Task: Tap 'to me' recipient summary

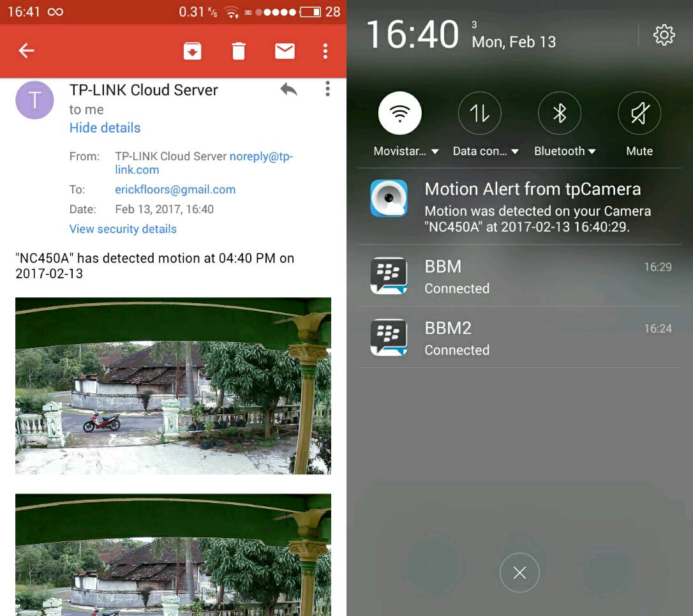Action: [87, 110]
